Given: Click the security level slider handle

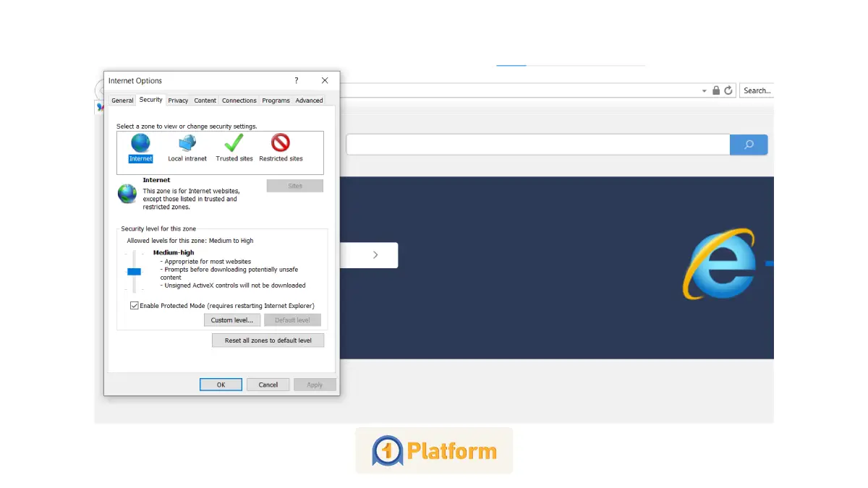Looking at the screenshot, I should (134, 272).
